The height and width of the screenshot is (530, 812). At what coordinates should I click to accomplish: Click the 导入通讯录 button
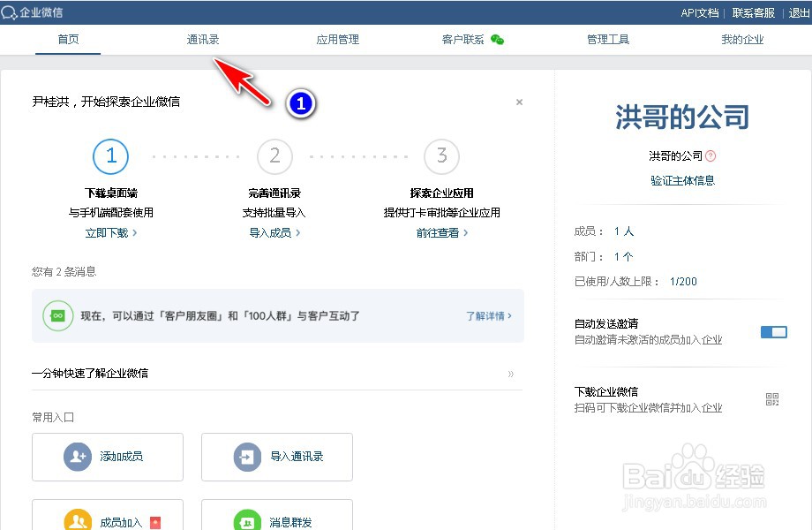pos(277,457)
